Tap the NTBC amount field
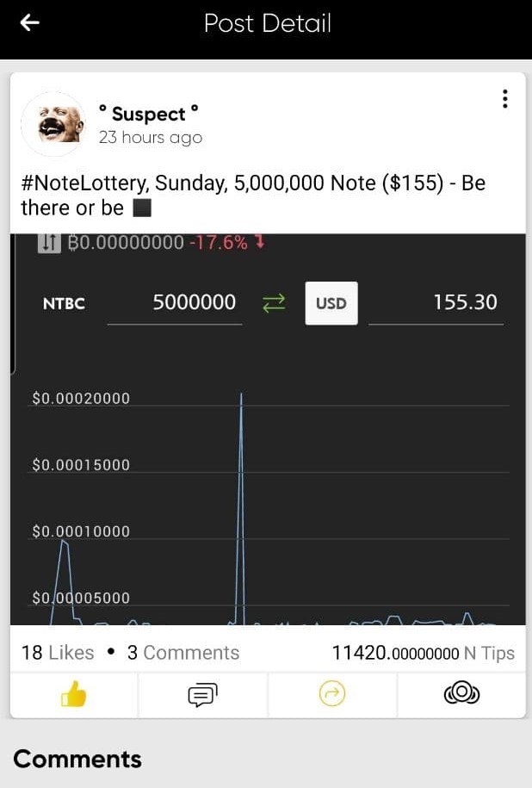 176,303
